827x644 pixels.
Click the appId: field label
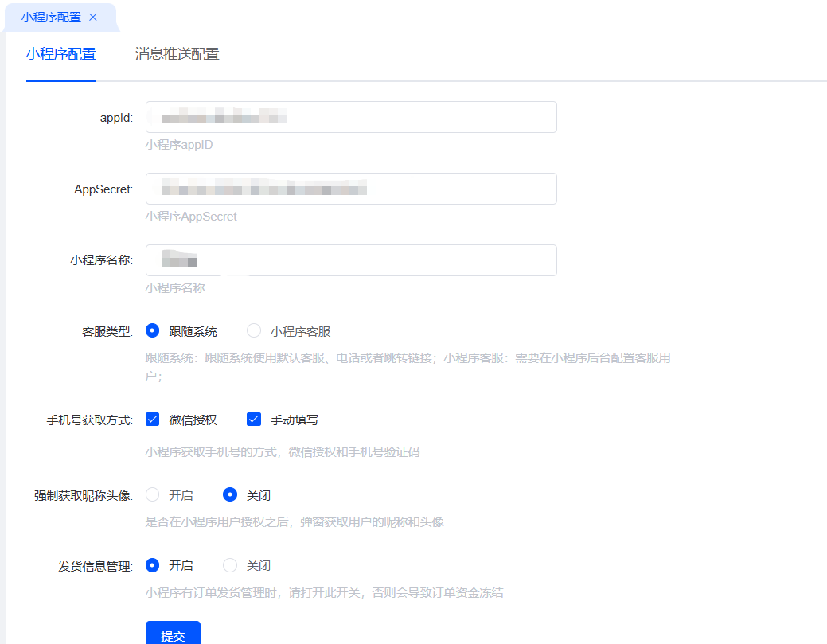click(115, 118)
